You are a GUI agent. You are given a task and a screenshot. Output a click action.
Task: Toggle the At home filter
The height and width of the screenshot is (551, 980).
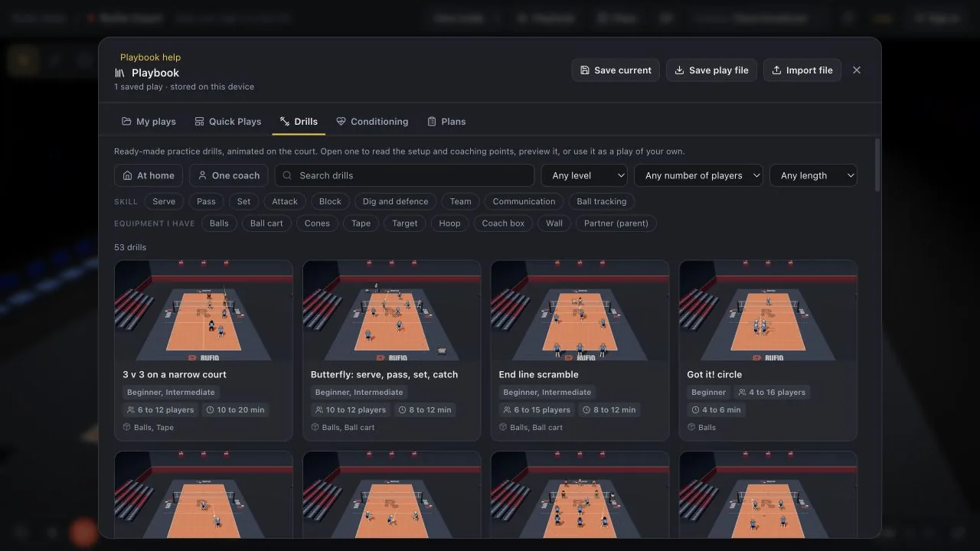click(149, 175)
